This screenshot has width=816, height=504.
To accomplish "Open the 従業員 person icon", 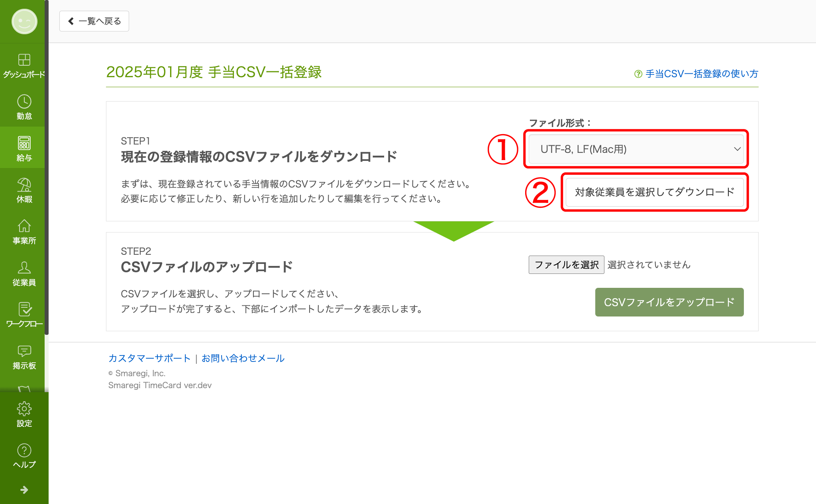I will pos(24,268).
